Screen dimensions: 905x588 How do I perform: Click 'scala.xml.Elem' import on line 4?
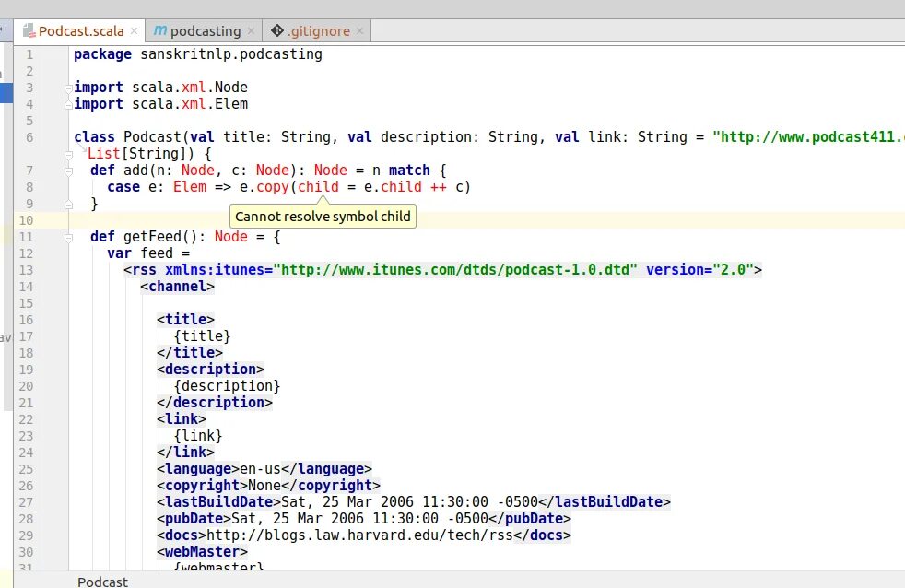190,104
